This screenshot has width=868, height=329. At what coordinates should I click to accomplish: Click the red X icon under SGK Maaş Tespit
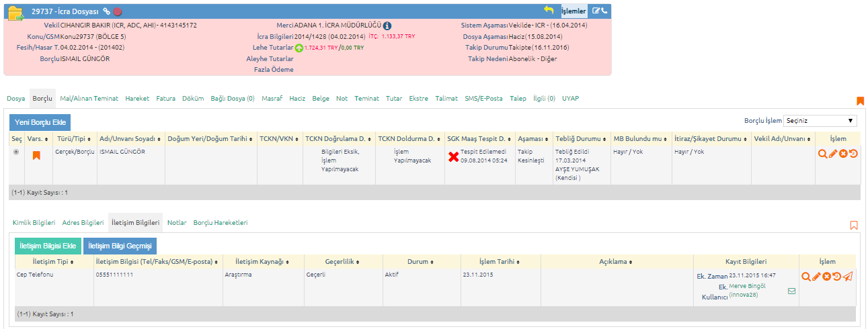click(x=454, y=156)
